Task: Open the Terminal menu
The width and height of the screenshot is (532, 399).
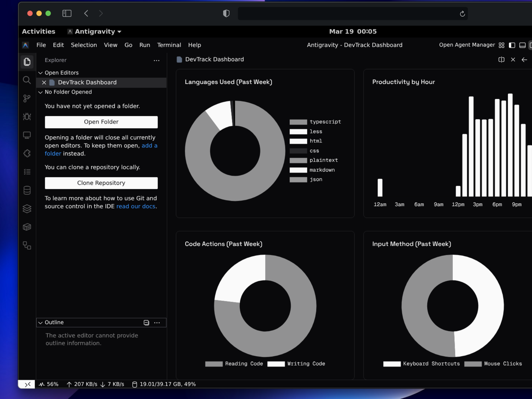Action: 169,45
